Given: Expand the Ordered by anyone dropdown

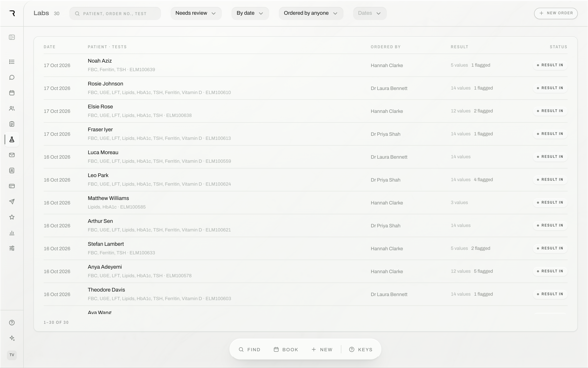Looking at the screenshot, I should (x=311, y=13).
